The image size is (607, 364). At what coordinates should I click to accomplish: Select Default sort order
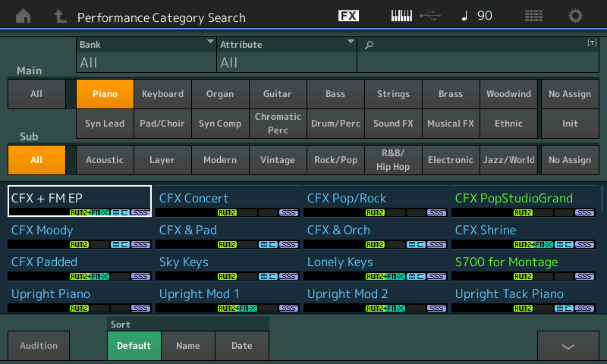[134, 346]
